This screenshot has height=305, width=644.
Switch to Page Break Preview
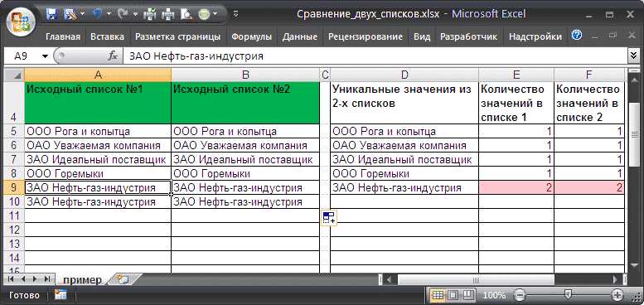(468, 295)
